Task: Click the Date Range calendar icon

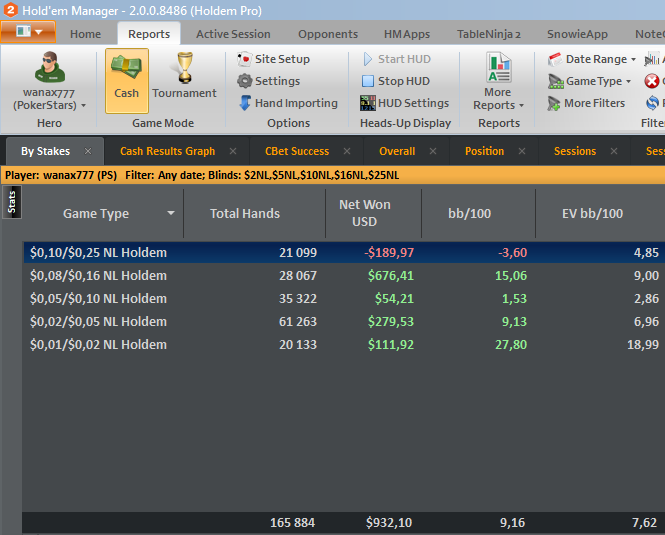Action: tap(555, 59)
